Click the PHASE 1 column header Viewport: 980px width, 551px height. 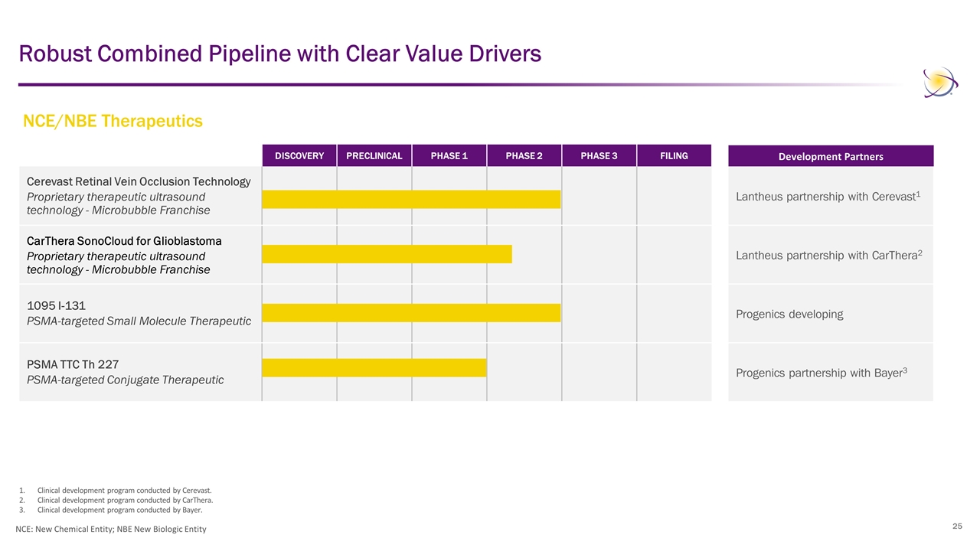click(x=449, y=156)
